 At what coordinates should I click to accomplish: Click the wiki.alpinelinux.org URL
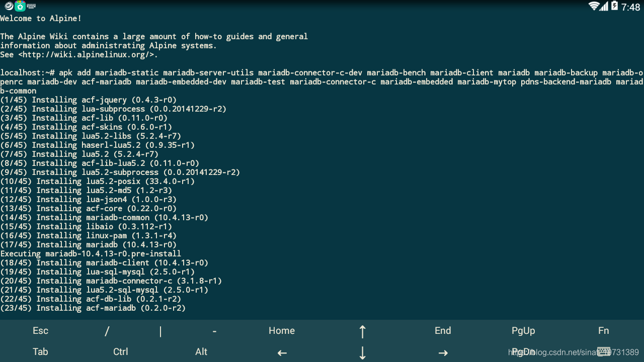88,54
